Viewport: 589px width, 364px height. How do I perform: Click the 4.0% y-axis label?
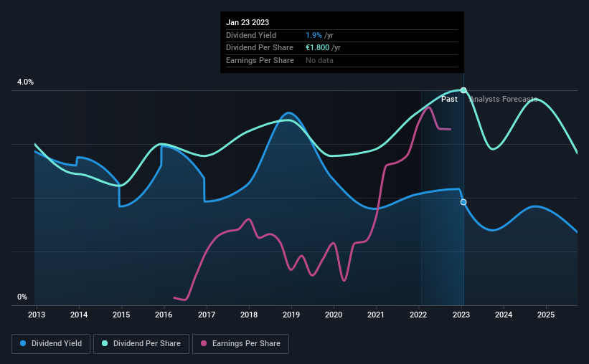point(25,82)
